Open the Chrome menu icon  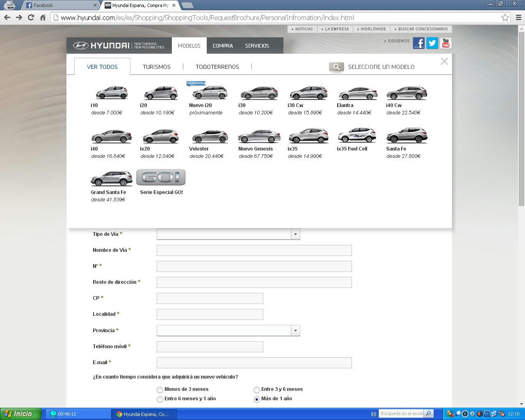518,18
